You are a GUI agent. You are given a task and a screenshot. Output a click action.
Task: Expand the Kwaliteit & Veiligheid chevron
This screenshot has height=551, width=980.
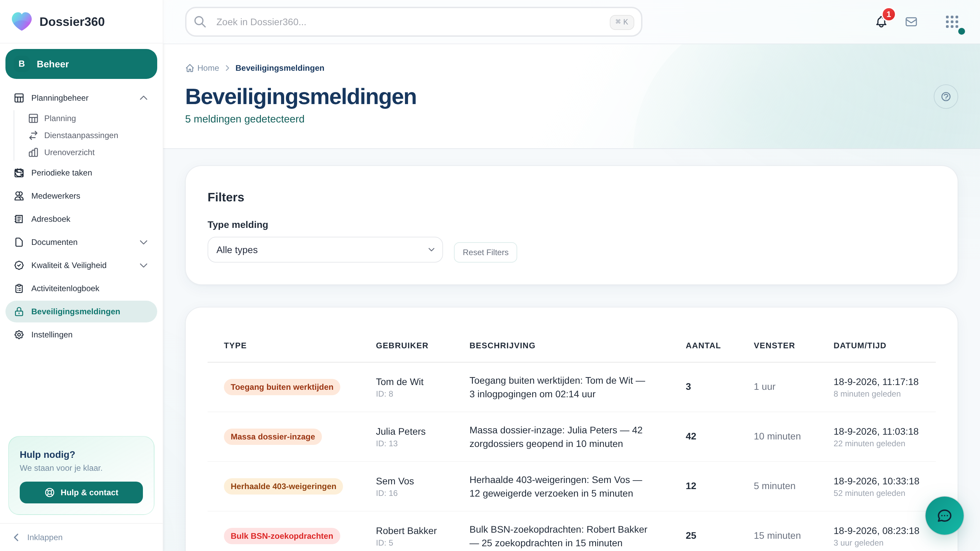[x=143, y=265]
